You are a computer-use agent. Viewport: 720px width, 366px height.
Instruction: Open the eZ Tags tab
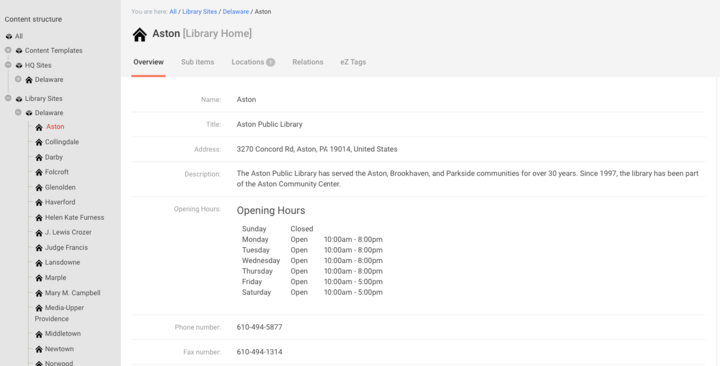[353, 62]
